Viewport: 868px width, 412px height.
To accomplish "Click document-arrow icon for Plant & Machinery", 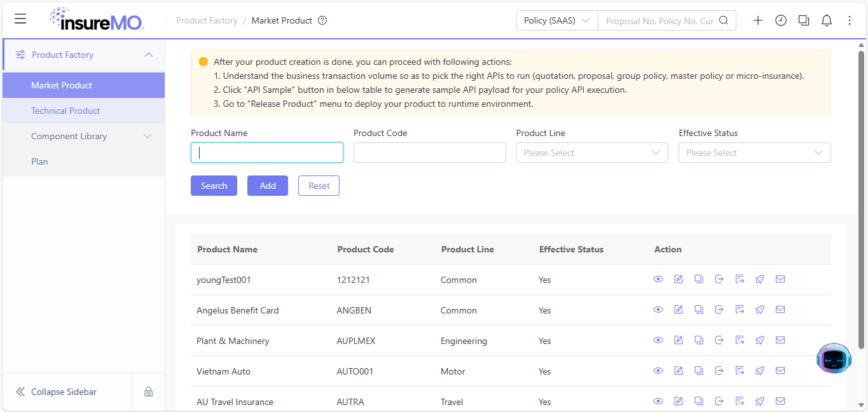I will 740,340.
